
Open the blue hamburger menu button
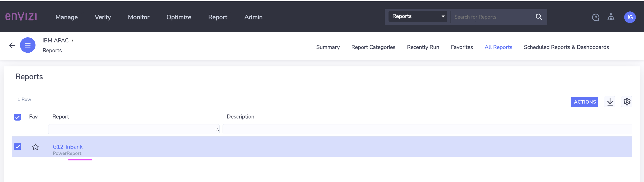(x=28, y=45)
